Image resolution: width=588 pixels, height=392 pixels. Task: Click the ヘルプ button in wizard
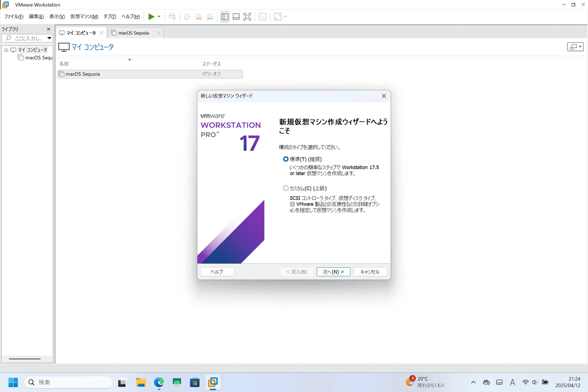point(217,271)
